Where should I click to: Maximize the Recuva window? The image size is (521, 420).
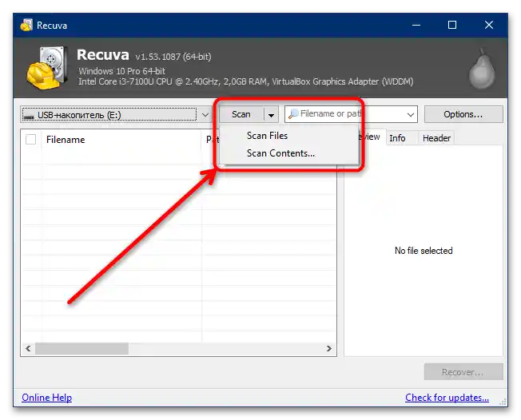pos(452,25)
